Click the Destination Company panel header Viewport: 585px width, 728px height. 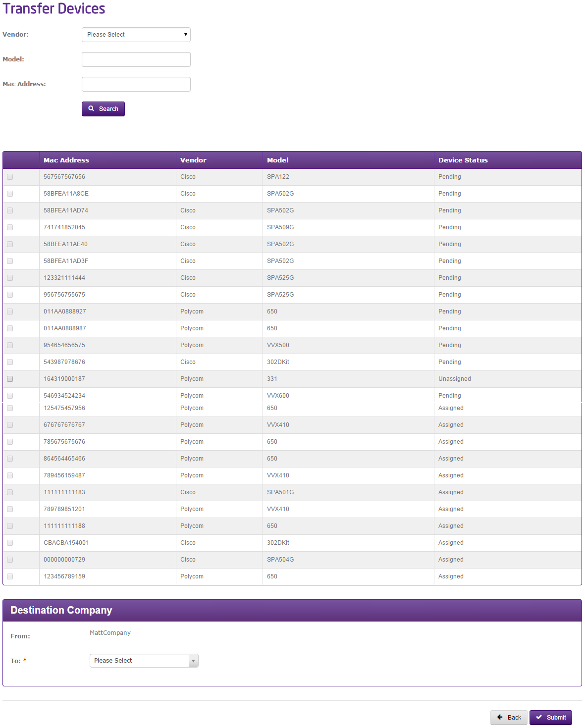292,611
